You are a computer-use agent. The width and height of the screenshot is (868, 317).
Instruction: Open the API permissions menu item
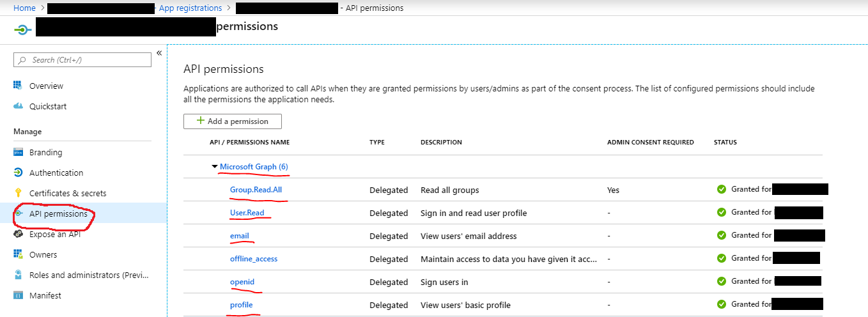click(x=58, y=213)
